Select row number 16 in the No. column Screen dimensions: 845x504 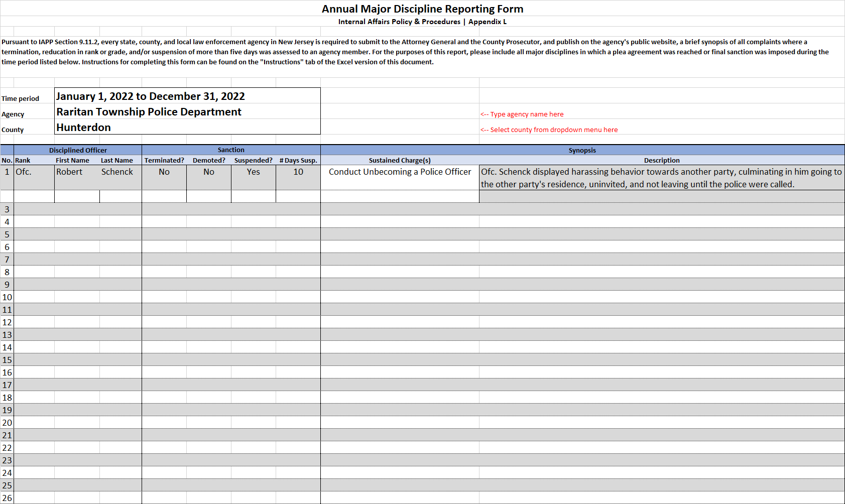[x=7, y=372]
